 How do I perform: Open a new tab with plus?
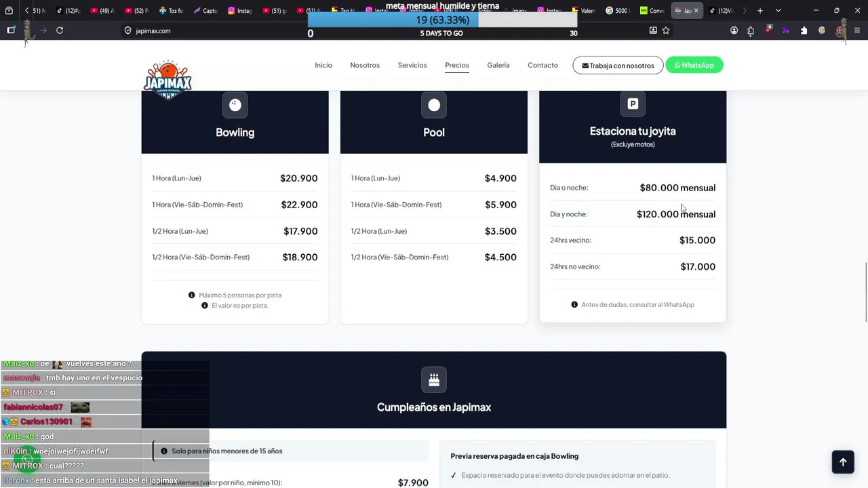[x=760, y=11]
